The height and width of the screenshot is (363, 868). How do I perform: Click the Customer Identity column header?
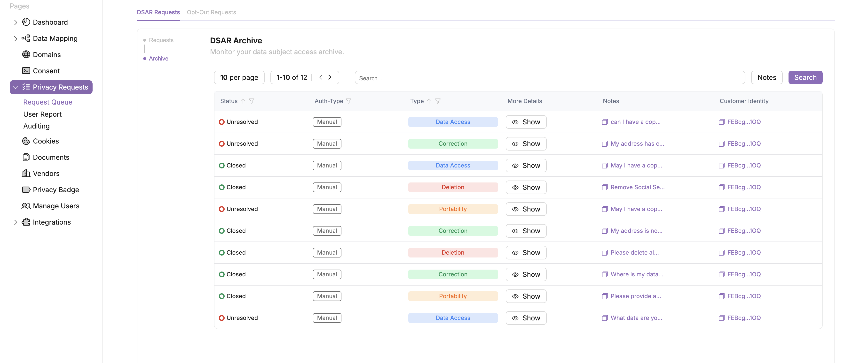click(x=744, y=101)
